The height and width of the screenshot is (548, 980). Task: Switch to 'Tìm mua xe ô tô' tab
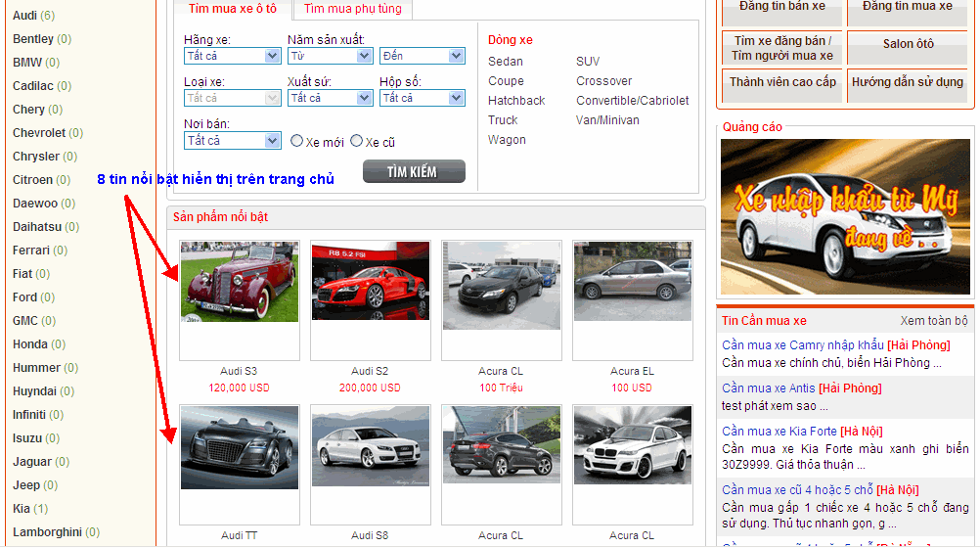click(x=233, y=9)
